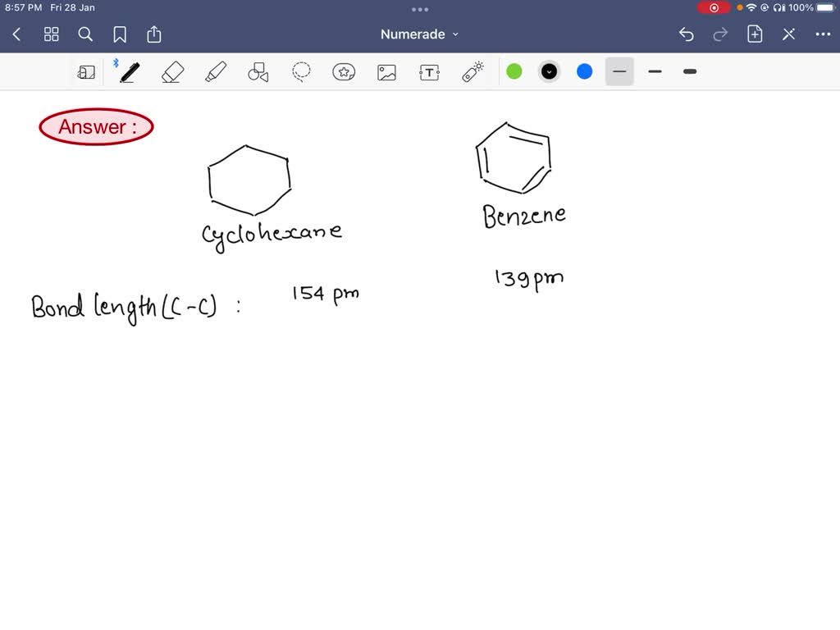The height and width of the screenshot is (630, 840).
Task: Open the Share sheet
Action: [154, 34]
